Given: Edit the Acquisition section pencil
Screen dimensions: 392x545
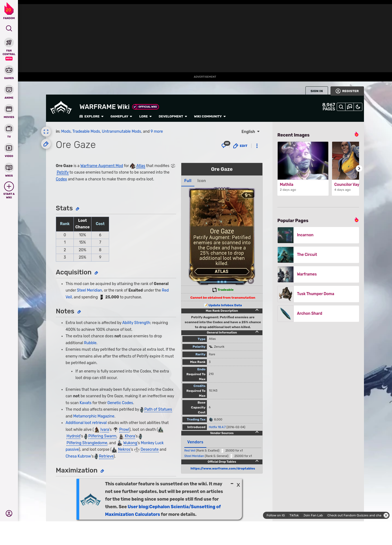Looking at the screenshot, I should [96, 273].
